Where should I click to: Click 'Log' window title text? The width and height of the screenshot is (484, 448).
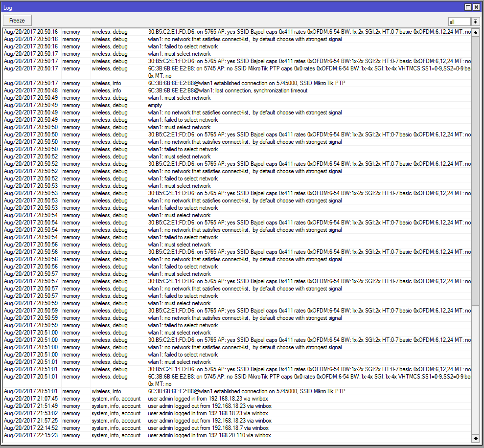point(8,8)
